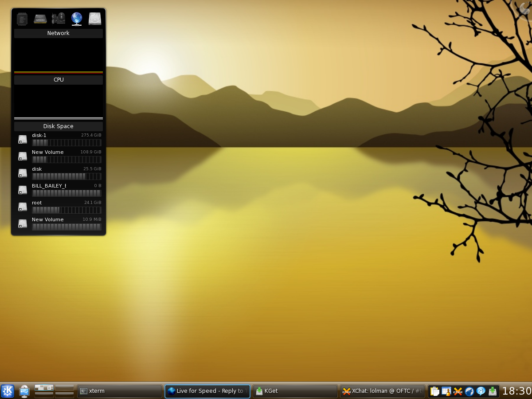
Task: Switch to the top-left virtual desktop in the pager
Action: [44, 387]
